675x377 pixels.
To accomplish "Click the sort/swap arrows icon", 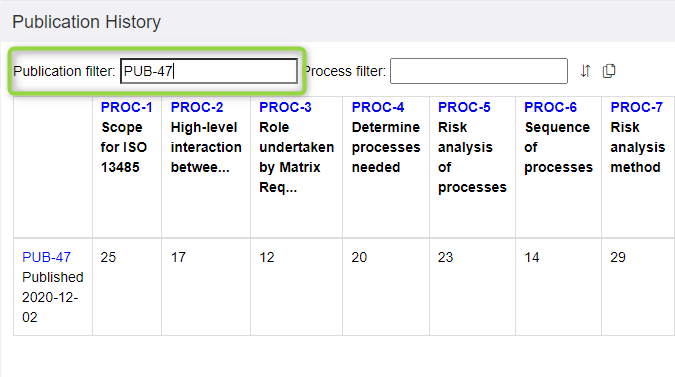I will tap(585, 71).
